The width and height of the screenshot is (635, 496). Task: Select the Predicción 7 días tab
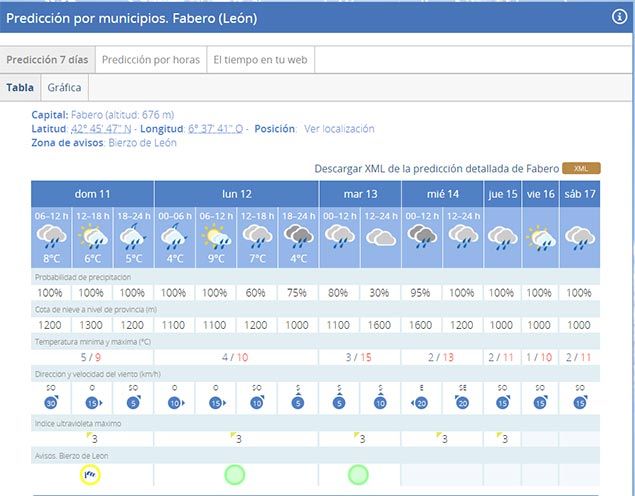click(48, 60)
